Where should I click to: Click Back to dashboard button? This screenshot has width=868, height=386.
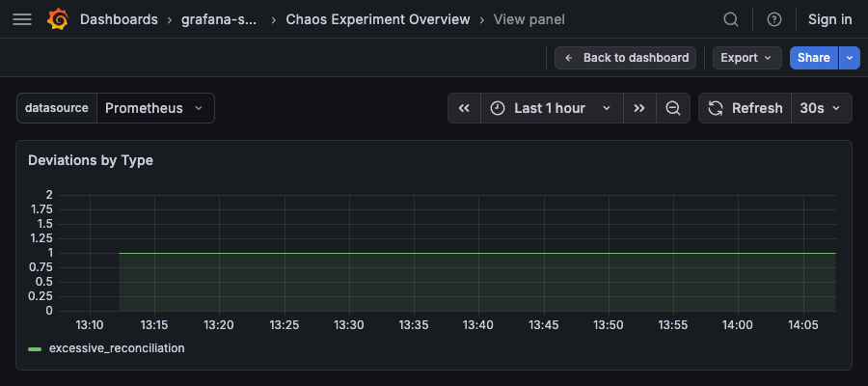626,58
